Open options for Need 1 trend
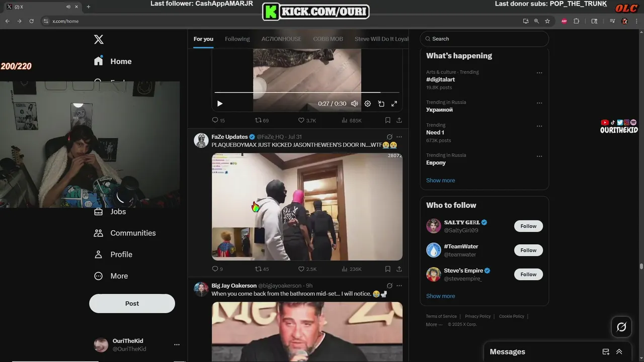Viewport: 644px width, 362px height. pyautogui.click(x=539, y=126)
